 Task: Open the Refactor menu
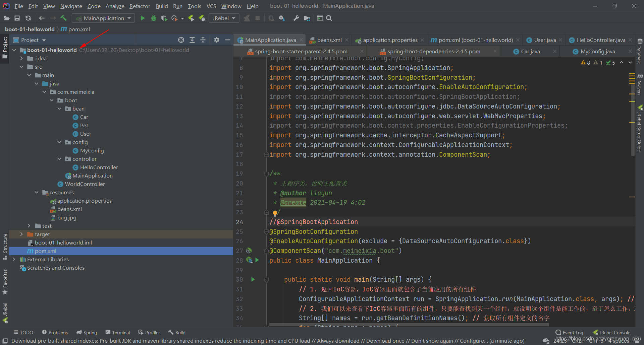click(x=140, y=6)
